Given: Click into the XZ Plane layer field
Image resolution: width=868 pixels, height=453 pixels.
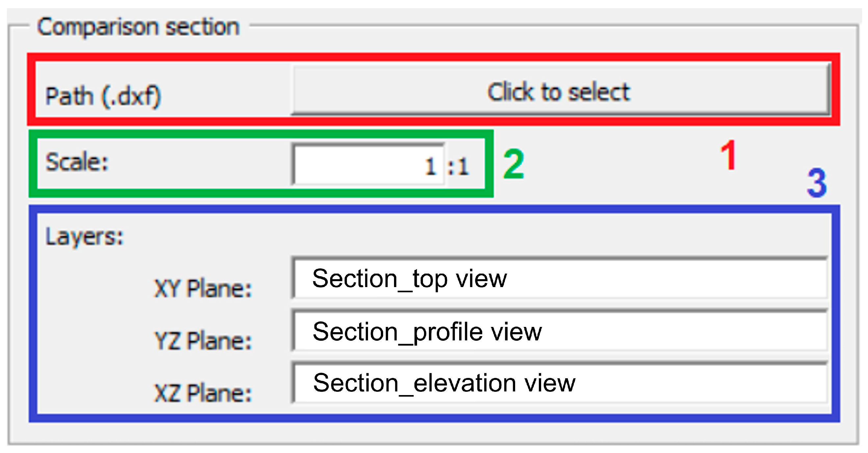Looking at the screenshot, I should [x=559, y=383].
